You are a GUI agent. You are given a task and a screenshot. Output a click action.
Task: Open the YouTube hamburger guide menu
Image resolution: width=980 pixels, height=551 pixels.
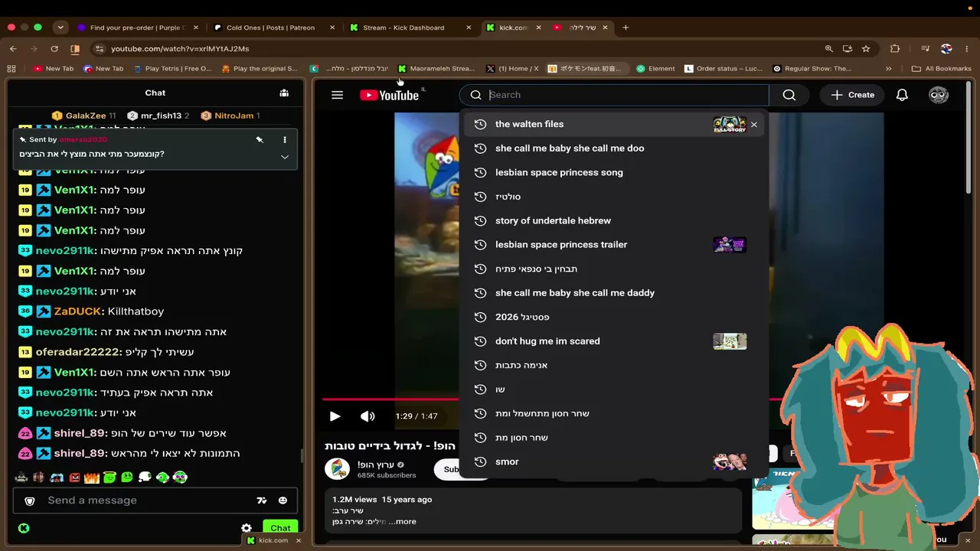coord(337,95)
